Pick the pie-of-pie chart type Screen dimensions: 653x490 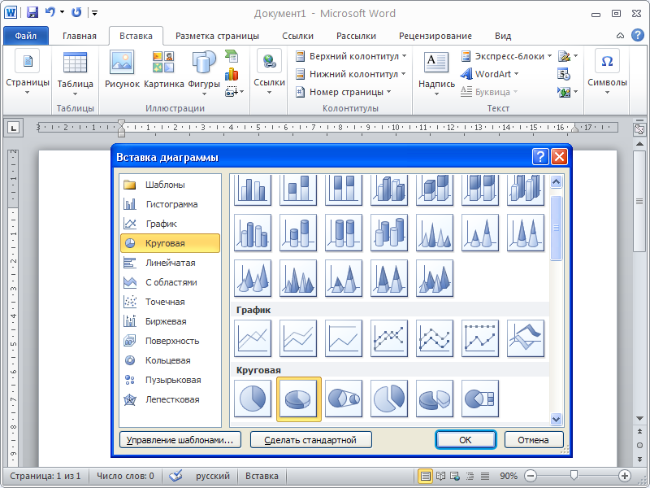(344, 399)
